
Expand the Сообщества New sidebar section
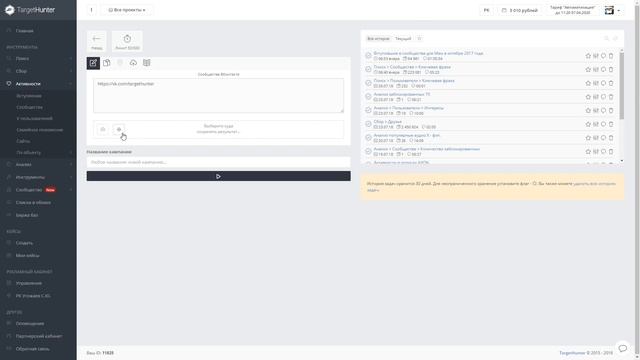click(x=38, y=190)
